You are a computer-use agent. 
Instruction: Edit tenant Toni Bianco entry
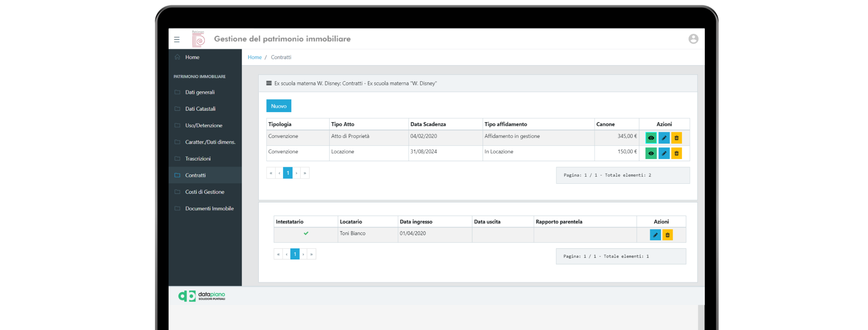click(655, 235)
